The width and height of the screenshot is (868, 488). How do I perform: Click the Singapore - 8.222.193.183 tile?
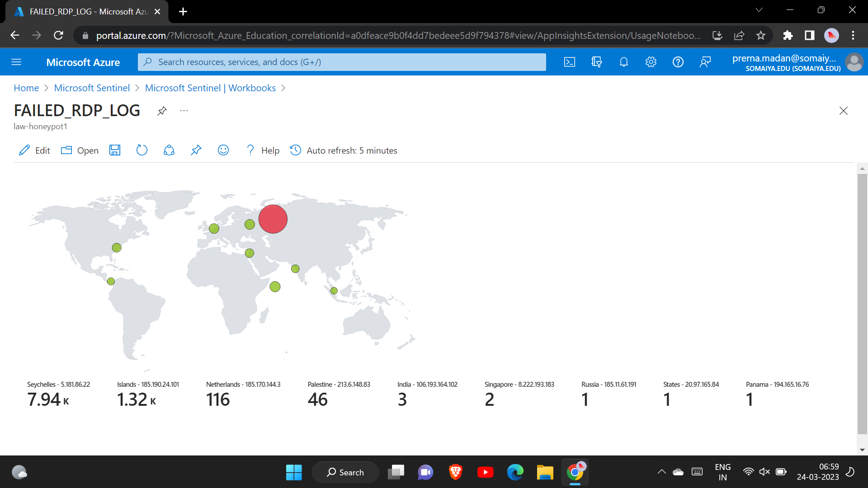click(x=519, y=395)
